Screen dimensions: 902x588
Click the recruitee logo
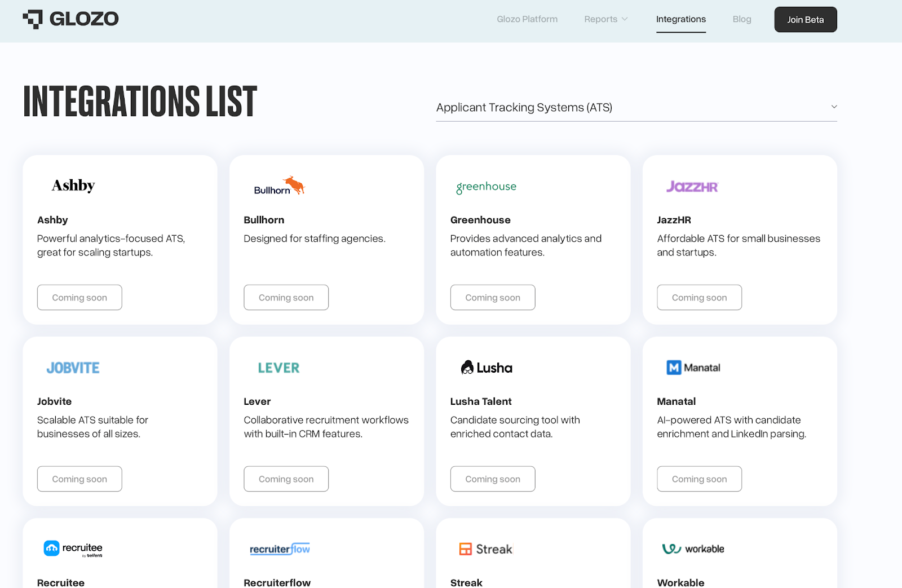[73, 549]
